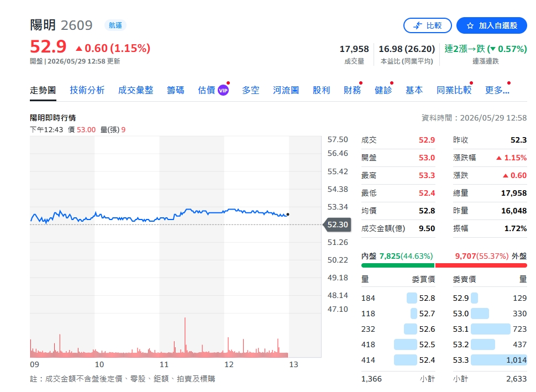Open the 基本 tab
The image size is (536, 392).
(414, 90)
